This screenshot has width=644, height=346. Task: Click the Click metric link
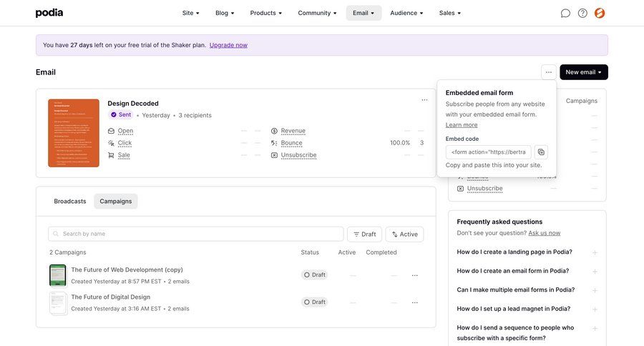(x=125, y=143)
